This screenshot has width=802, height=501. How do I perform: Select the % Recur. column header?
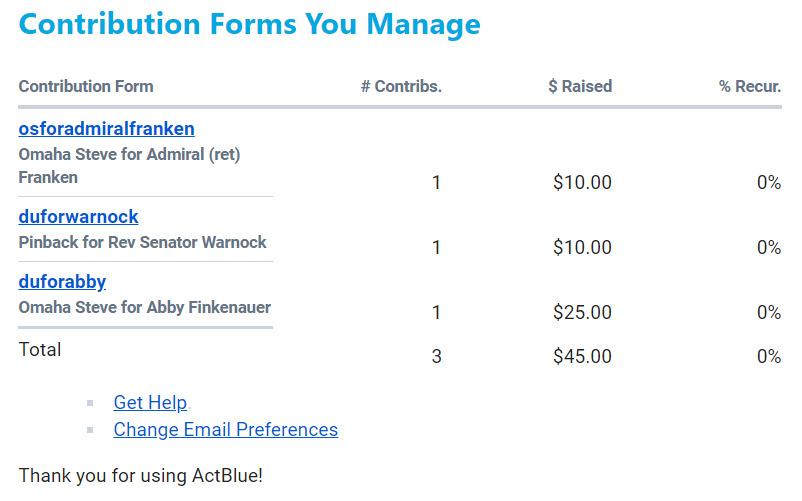click(750, 87)
